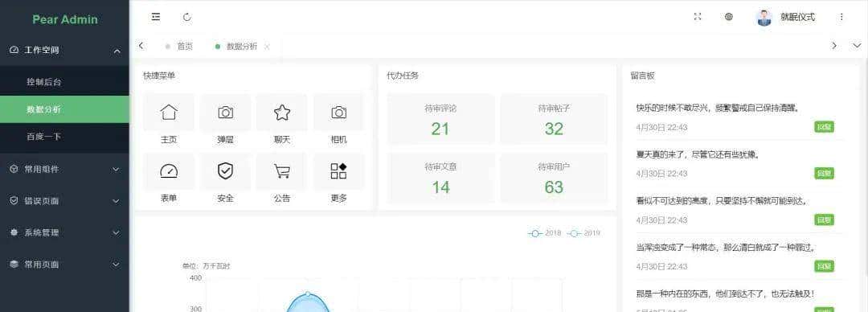
Task: Open the user name 就眠仪式 menu
Action: coord(798,17)
